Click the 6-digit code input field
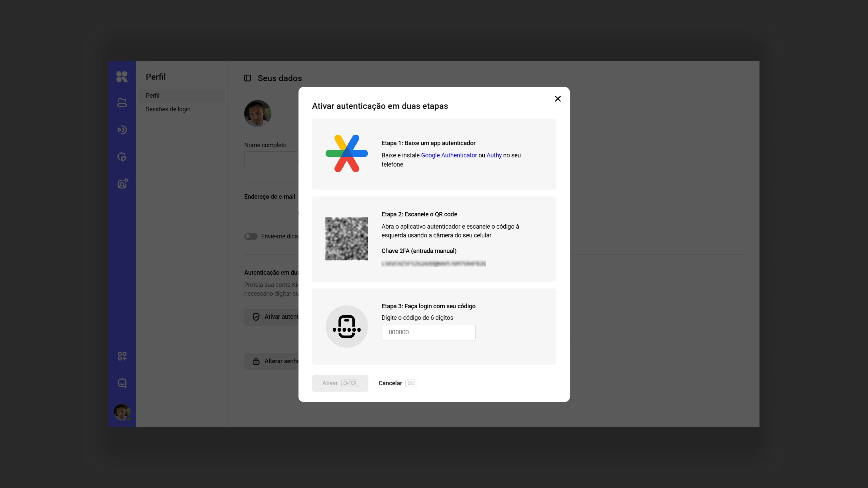This screenshot has width=868, height=488. (428, 332)
